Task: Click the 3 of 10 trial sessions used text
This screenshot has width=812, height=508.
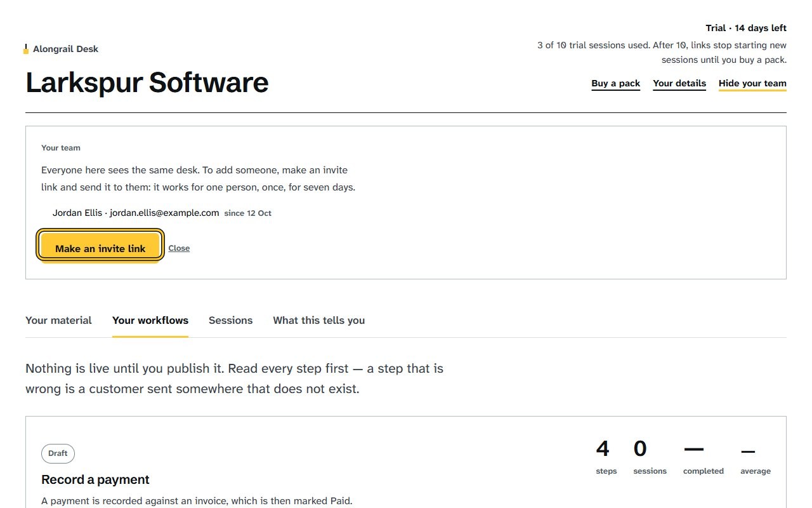Action: click(x=662, y=53)
